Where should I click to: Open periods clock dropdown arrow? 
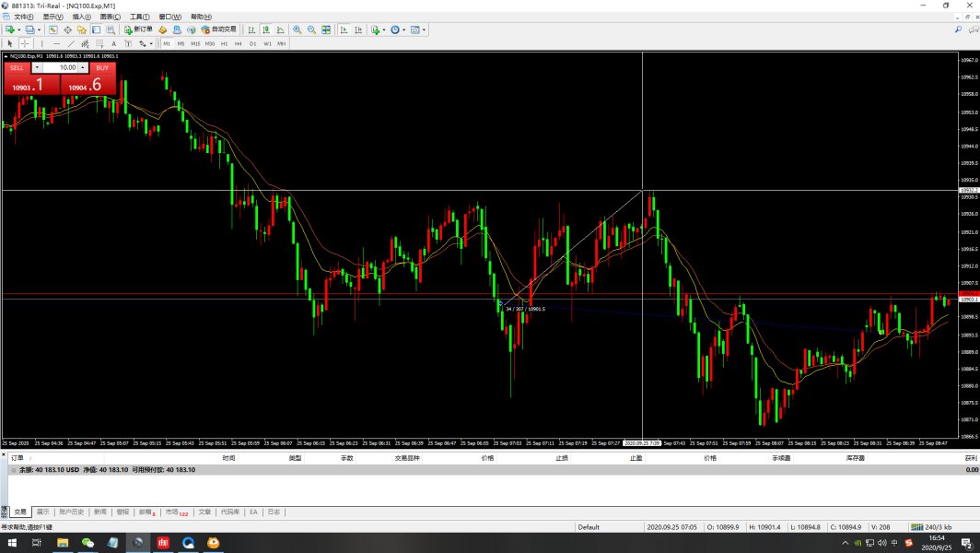click(x=403, y=29)
